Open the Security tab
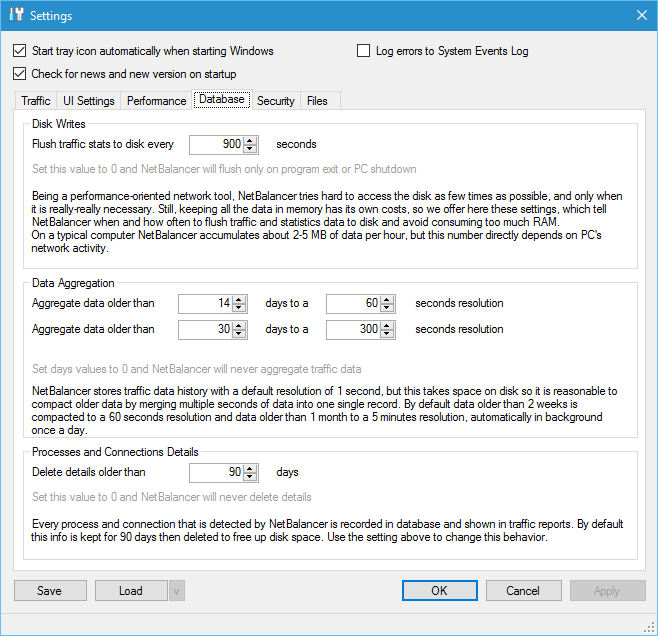This screenshot has height=636, width=658. (276, 101)
